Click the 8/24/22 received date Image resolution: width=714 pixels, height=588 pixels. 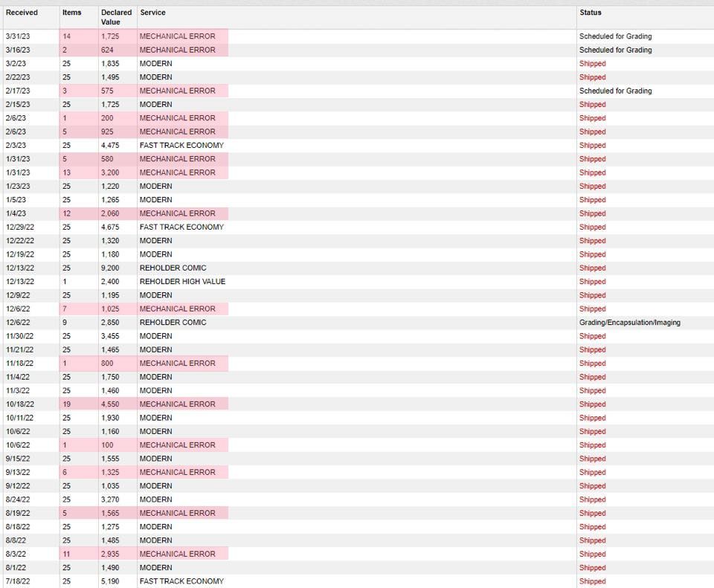[17, 500]
